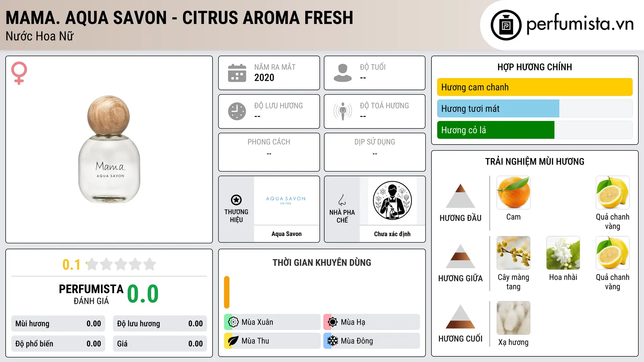The height and width of the screenshot is (362, 644).
Task: Click the star badge icon above THƯƠNG HIỆU
Action: (236, 200)
